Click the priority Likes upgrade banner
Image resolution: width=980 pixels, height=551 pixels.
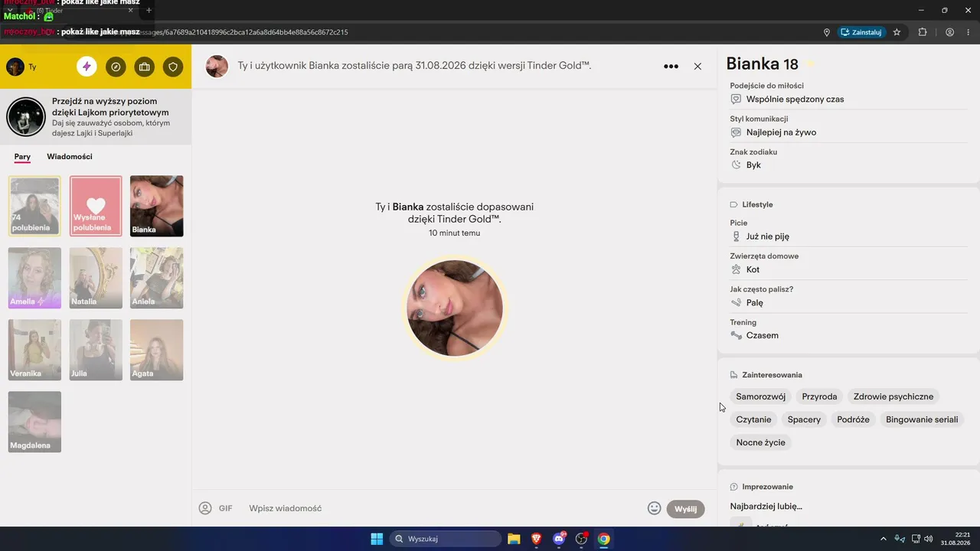click(96, 117)
